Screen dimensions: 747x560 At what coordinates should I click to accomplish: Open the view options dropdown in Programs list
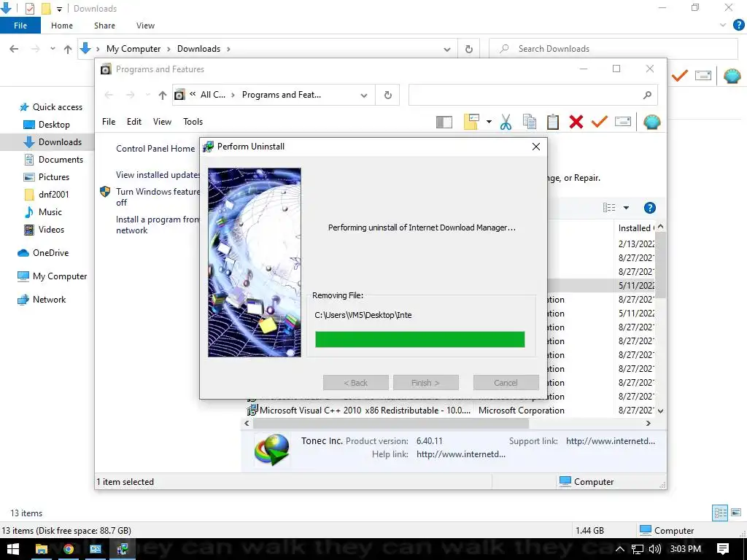click(626, 208)
